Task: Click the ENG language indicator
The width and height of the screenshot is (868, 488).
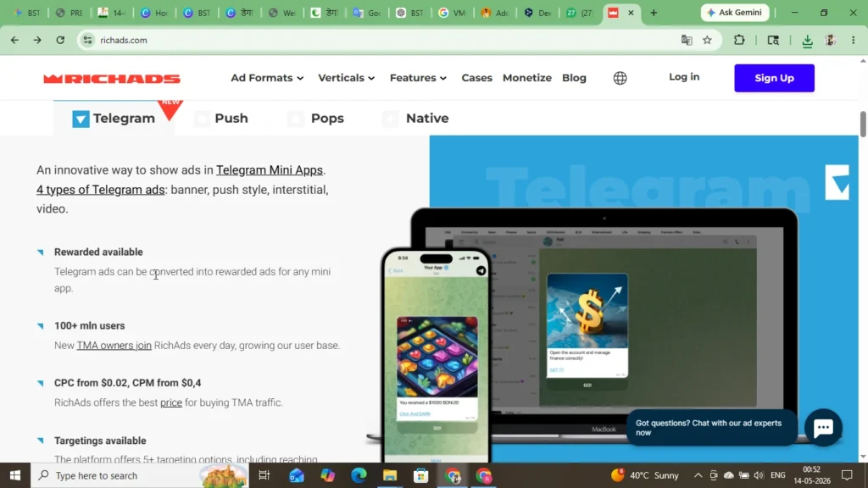Action: 778,475
